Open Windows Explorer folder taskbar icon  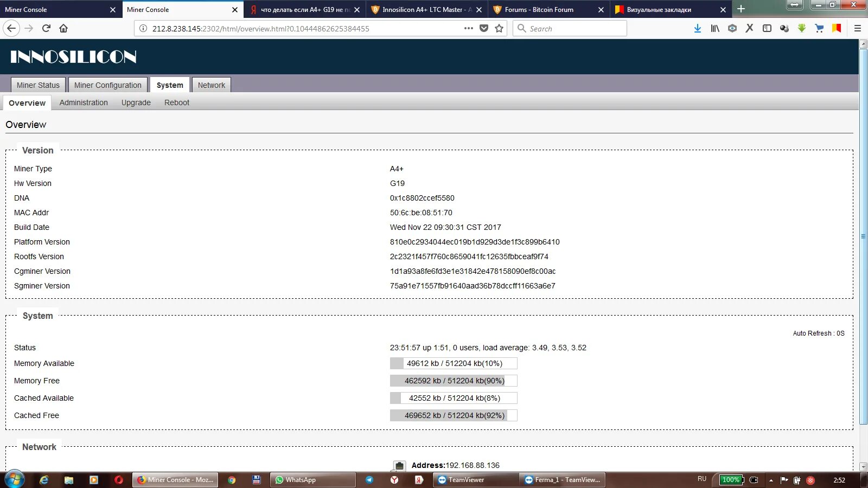pyautogui.click(x=69, y=480)
